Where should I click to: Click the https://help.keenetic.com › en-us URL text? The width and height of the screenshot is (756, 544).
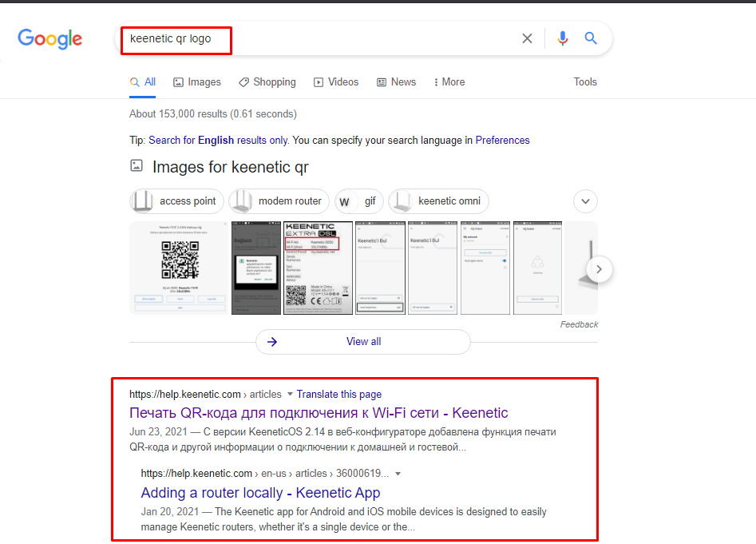(x=264, y=474)
